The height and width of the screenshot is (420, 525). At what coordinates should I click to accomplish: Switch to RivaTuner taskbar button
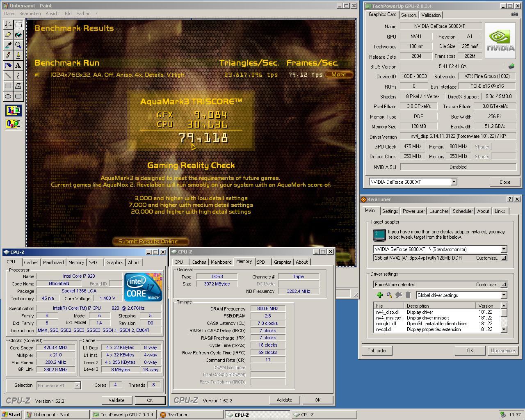(x=190, y=415)
